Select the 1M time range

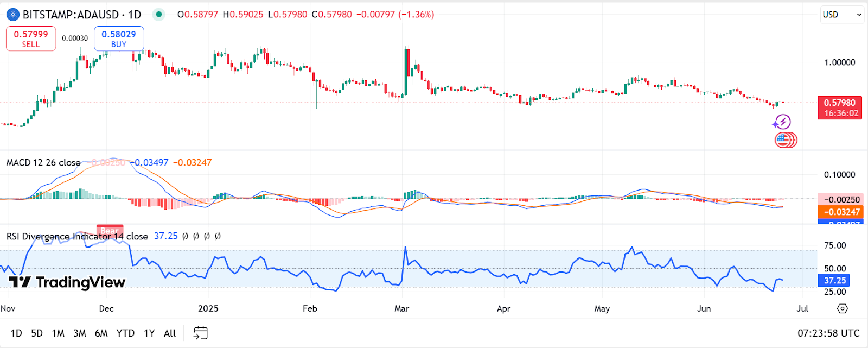coord(58,333)
